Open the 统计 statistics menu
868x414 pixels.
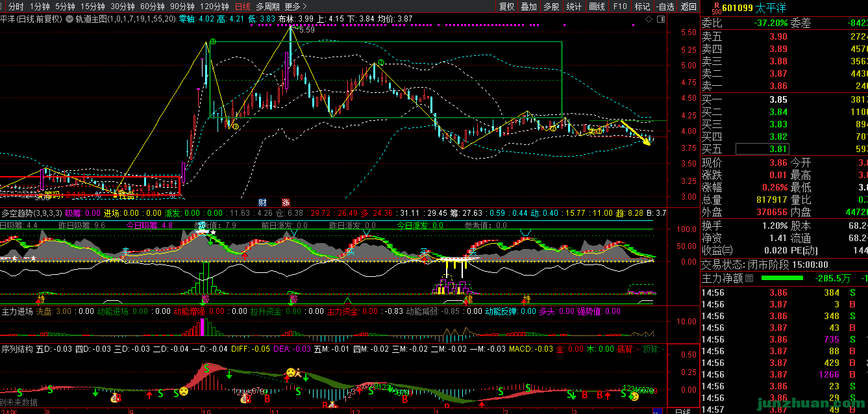[574, 6]
